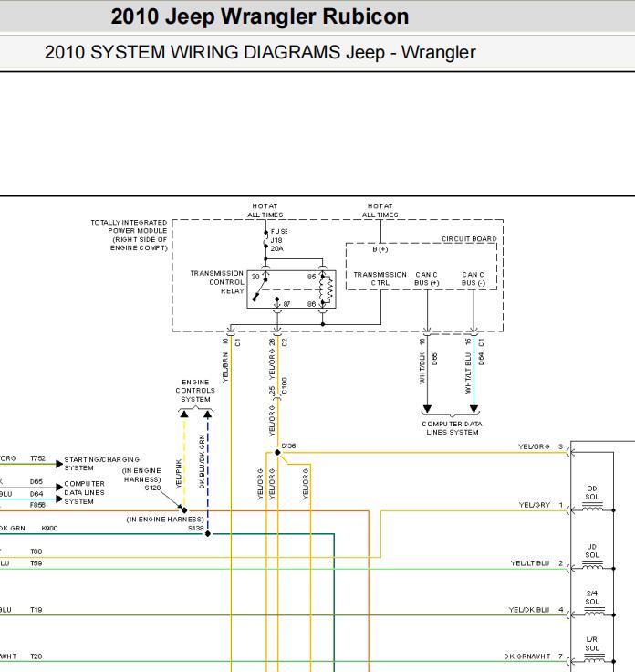Click the "T20" circuit code
The width and height of the screenshot is (635, 672).
tap(36, 656)
